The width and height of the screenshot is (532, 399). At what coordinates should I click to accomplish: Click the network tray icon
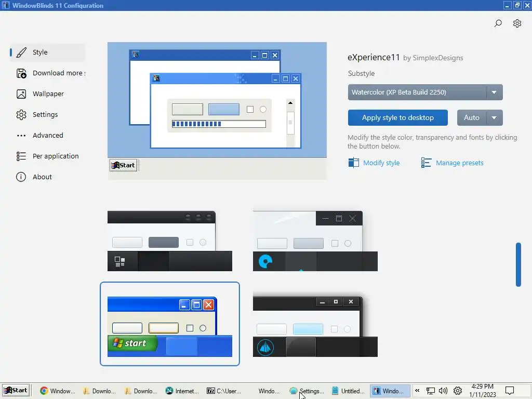[430, 391]
